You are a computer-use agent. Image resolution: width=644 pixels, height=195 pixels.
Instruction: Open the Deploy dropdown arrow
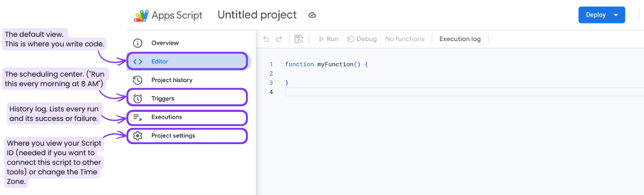[616, 15]
